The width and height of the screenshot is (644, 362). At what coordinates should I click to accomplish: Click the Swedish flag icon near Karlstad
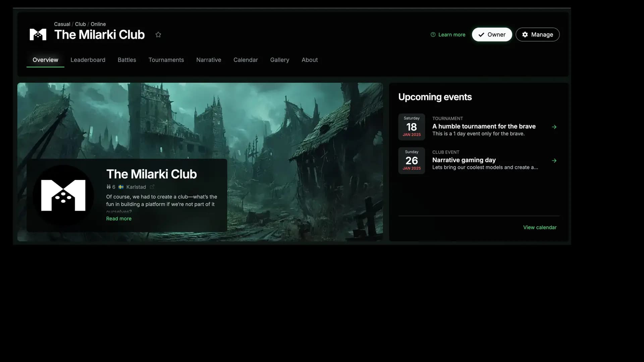[120, 187]
